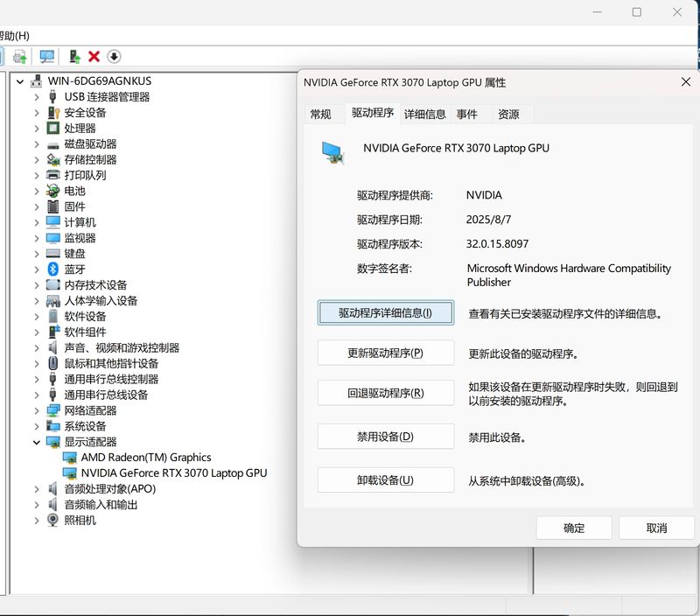The height and width of the screenshot is (616, 700).
Task: Click the update driver toolbar icon
Action: point(75,56)
